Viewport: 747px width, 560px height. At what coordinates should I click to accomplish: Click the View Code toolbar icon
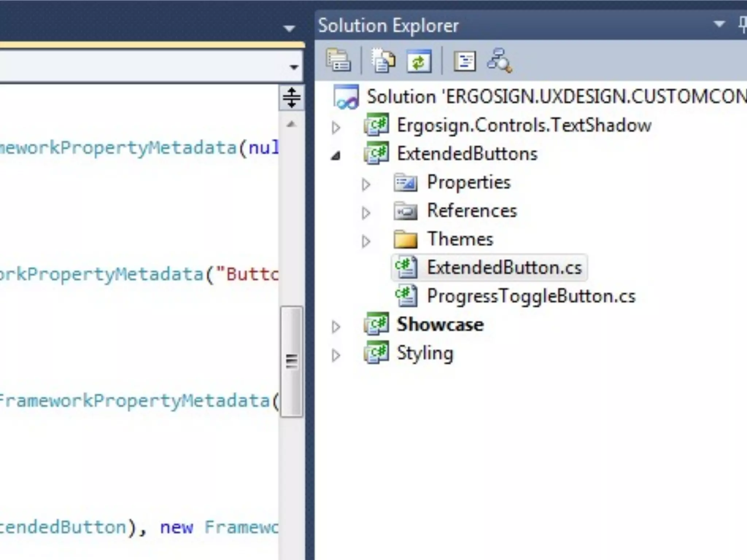464,61
